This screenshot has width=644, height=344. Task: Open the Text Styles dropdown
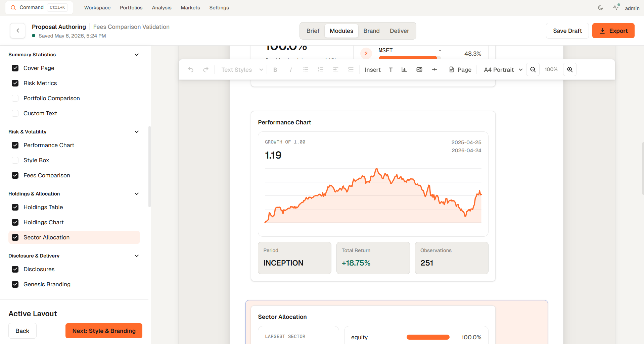click(242, 70)
